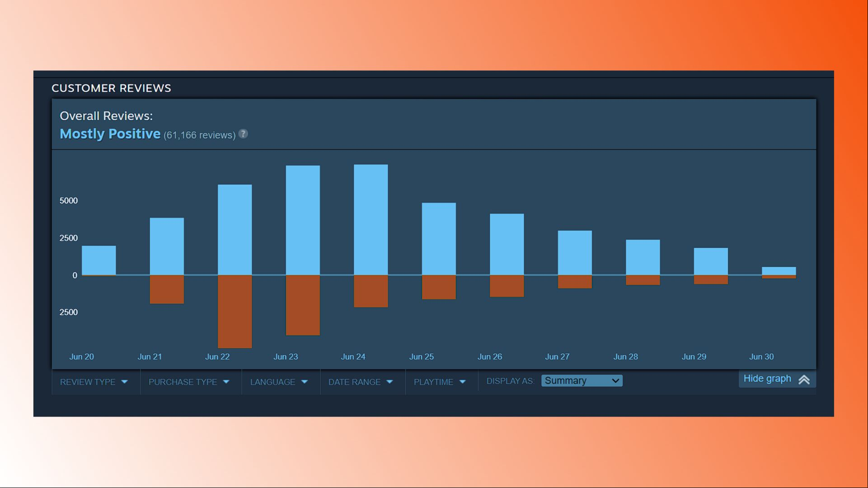Select the negative orange bar for Jun 23
The image size is (868, 488).
[x=303, y=305]
